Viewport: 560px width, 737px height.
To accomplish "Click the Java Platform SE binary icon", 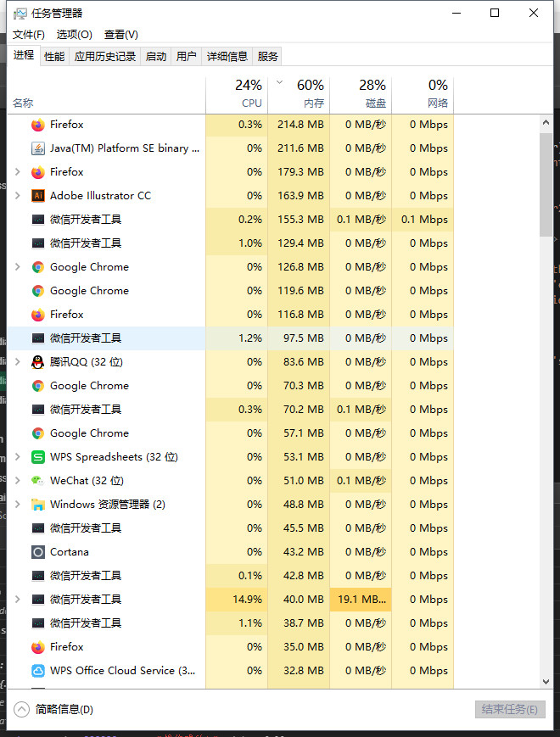I will [x=38, y=148].
